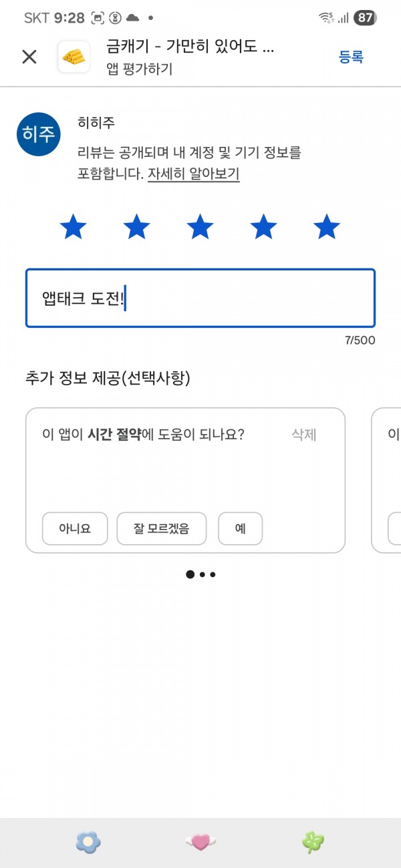Select the fourth rating star
Screen dimensions: 401x868
click(263, 227)
